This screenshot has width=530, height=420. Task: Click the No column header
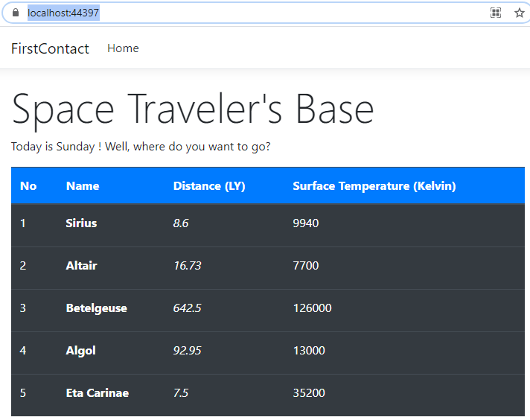(28, 186)
